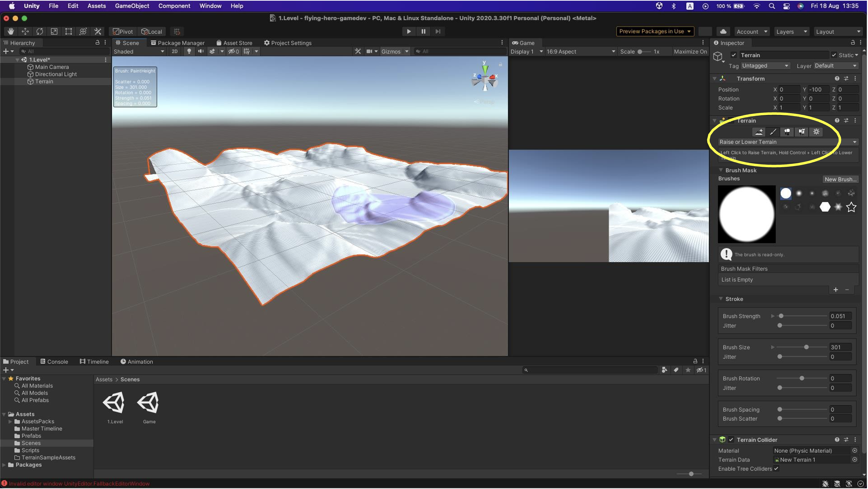Switch to the Package Manager tab
Viewport: 868px width, 489px height.
pyautogui.click(x=178, y=43)
